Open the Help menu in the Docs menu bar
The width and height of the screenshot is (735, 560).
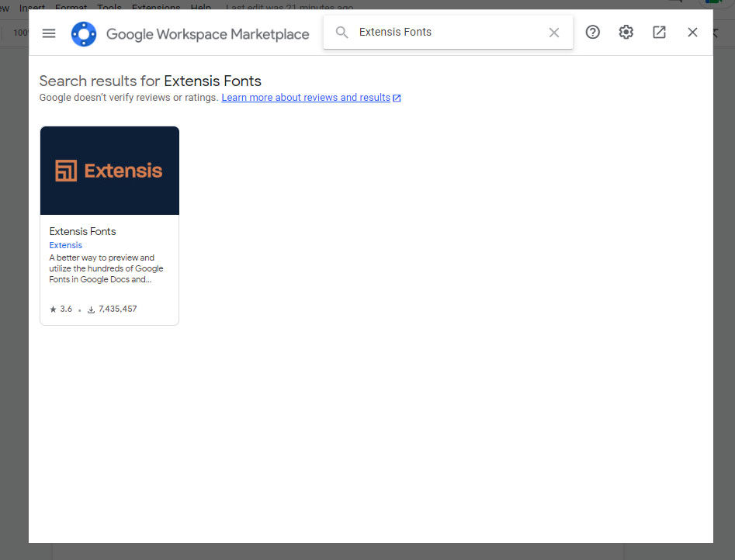200,7
